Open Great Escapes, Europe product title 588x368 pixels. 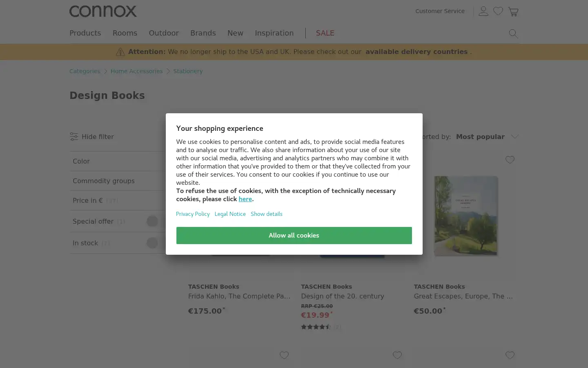463,296
